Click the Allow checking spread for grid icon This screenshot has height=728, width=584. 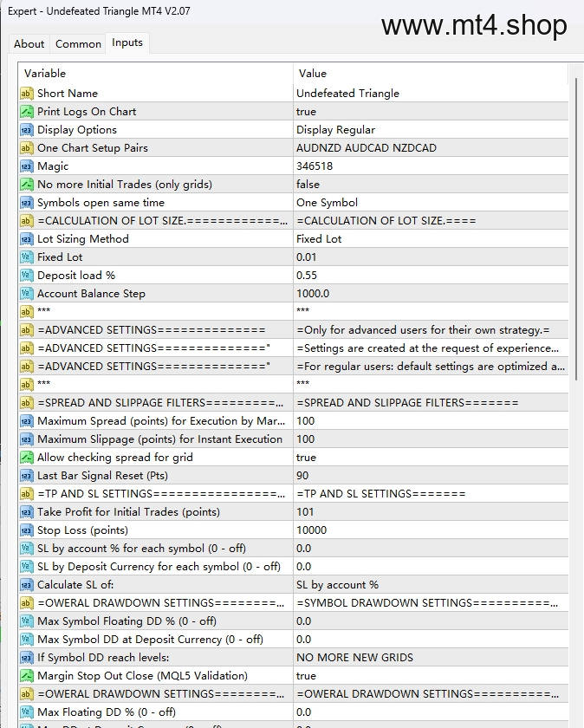[x=27, y=458]
